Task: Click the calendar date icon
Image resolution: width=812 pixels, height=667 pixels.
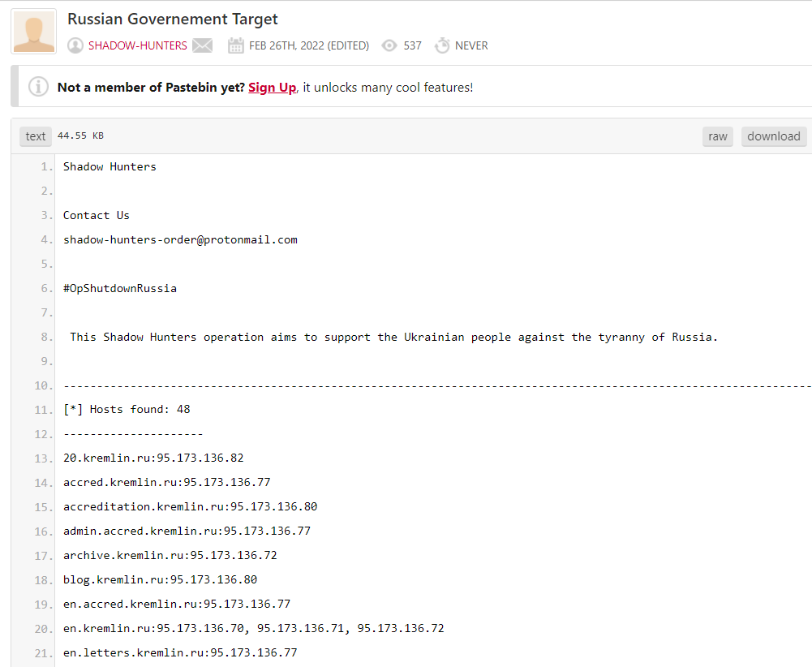Action: click(x=235, y=45)
